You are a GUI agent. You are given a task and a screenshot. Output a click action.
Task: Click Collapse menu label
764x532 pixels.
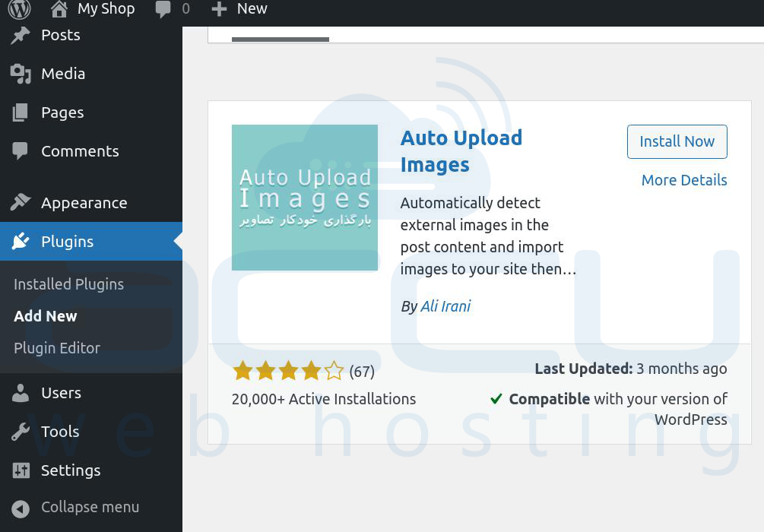[90, 507]
